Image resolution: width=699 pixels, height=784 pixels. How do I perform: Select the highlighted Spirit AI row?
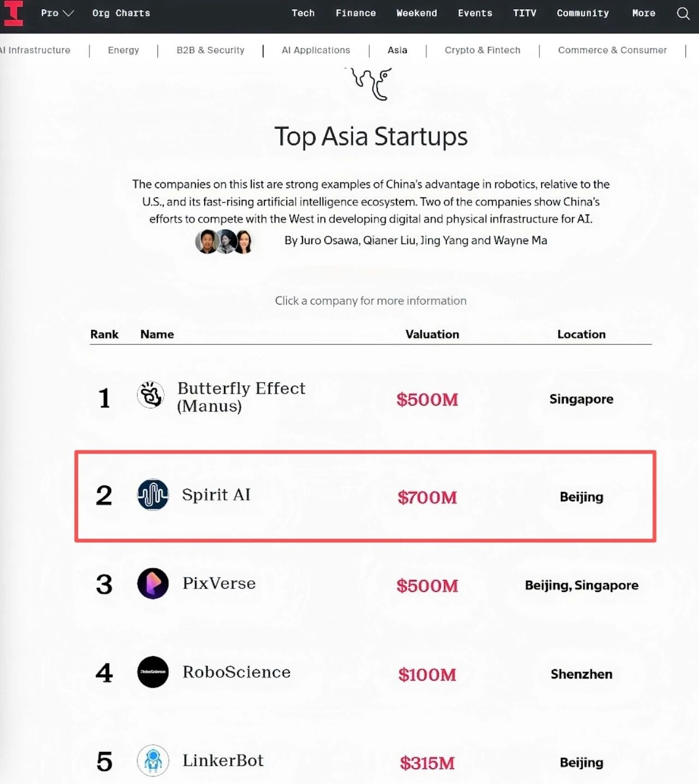365,496
